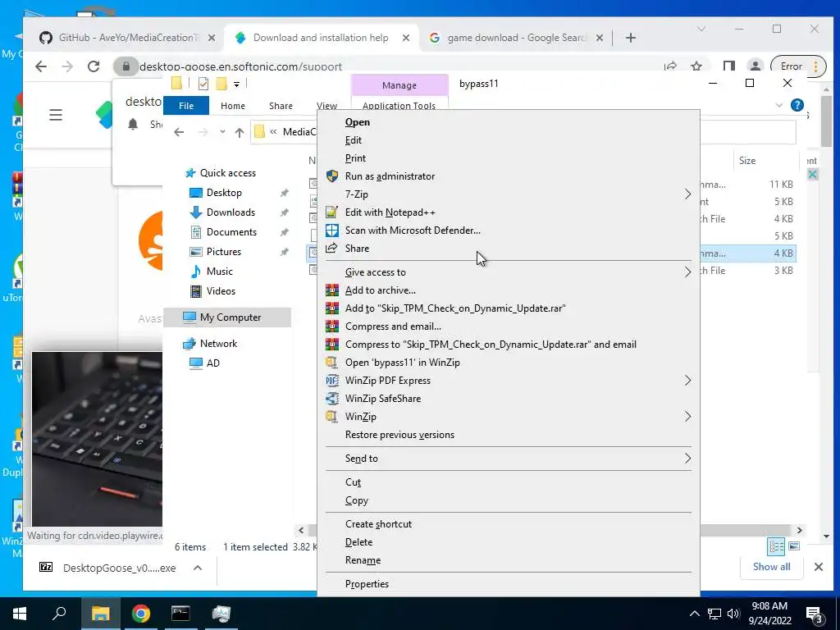
Task: Click the Chrome address bar URL
Action: coord(240,67)
